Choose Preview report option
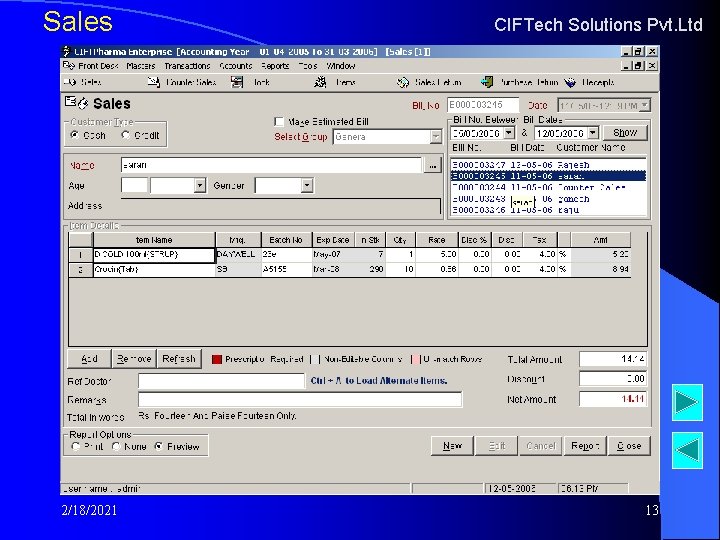Screen dimensions: 720x540 pyautogui.click(x=159, y=446)
